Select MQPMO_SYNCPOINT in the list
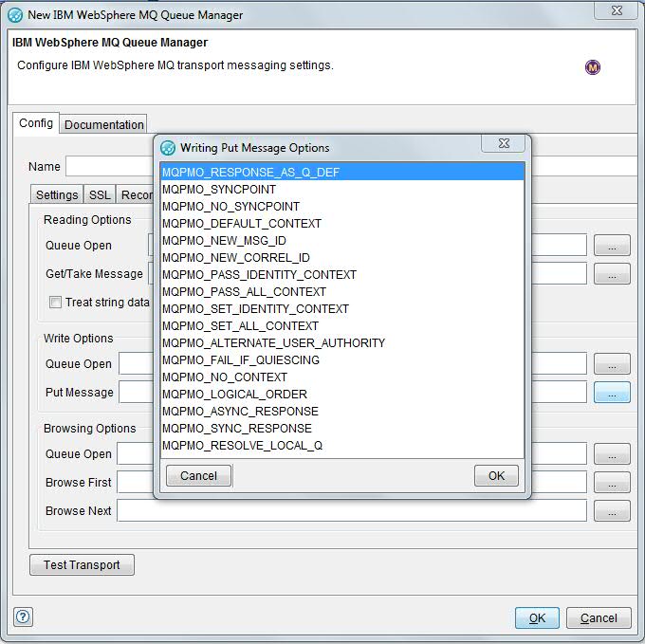Screen dimensions: 645x644 [x=342, y=189]
